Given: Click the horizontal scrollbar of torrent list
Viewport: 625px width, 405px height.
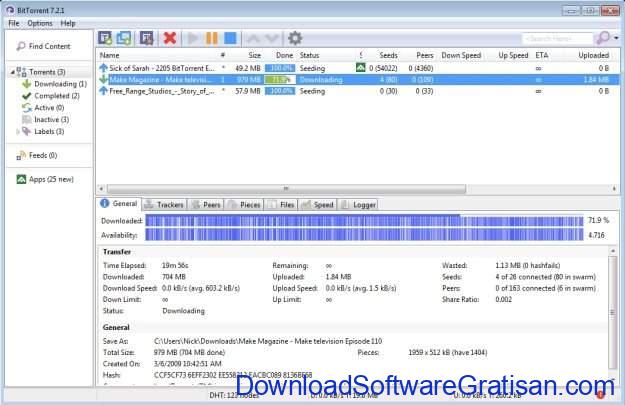Looking at the screenshot, I should pyautogui.click(x=286, y=189).
